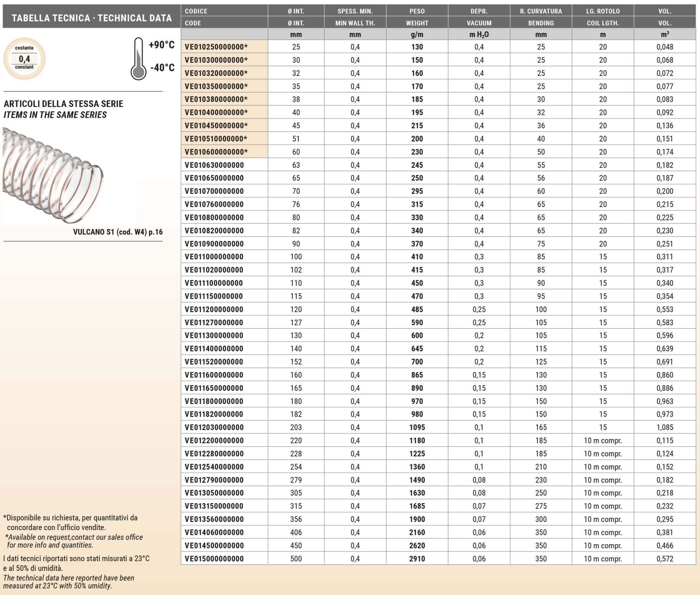Screen dimensions: 700x595
Task: Select code VE010250000000* in the table
Action: (x=216, y=47)
